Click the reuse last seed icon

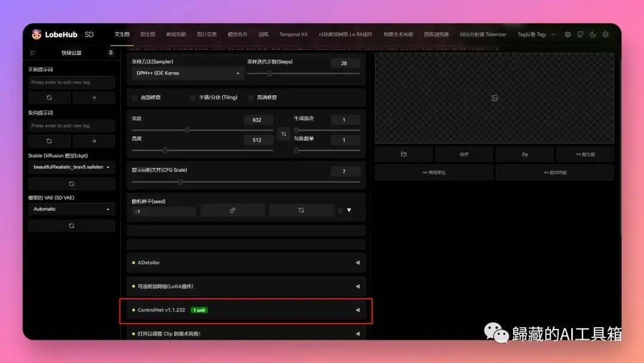point(301,211)
